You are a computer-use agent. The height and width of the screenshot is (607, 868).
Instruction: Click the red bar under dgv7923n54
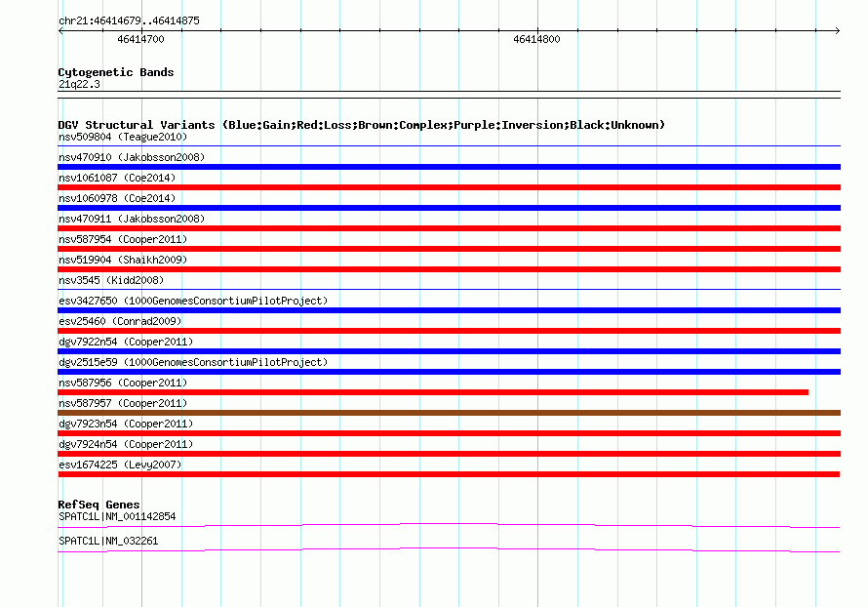pos(449,433)
